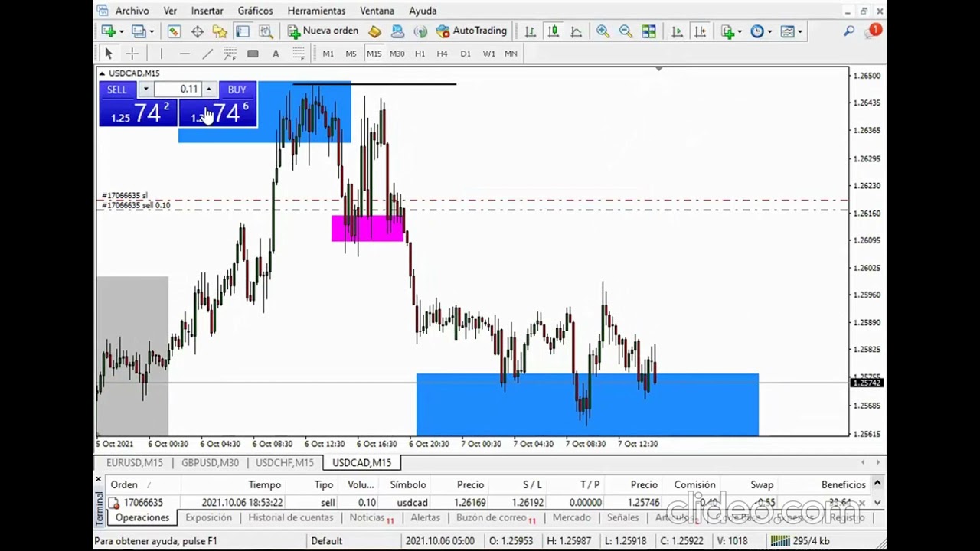The image size is (980, 551).
Task: Click the 295/4 kb connection status
Action: click(801, 541)
